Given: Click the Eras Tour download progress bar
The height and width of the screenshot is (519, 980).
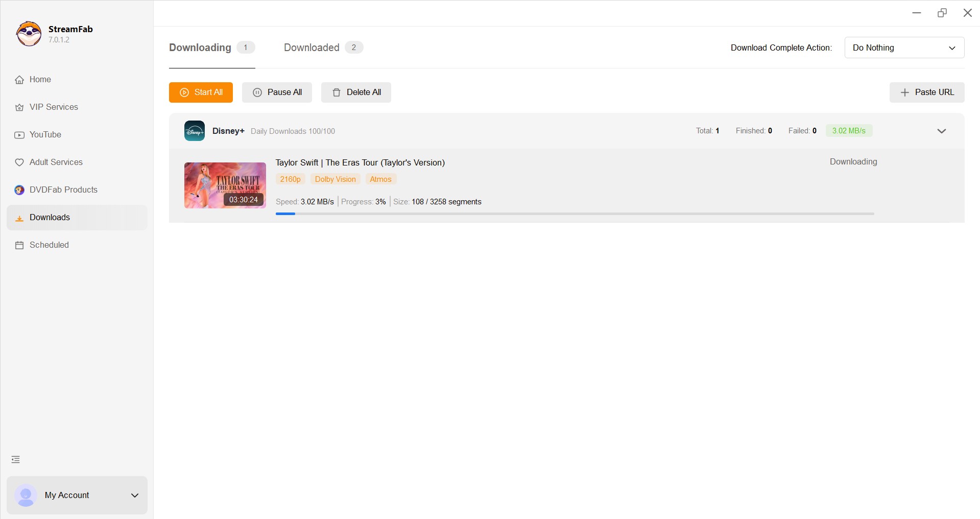Looking at the screenshot, I should click(x=575, y=214).
